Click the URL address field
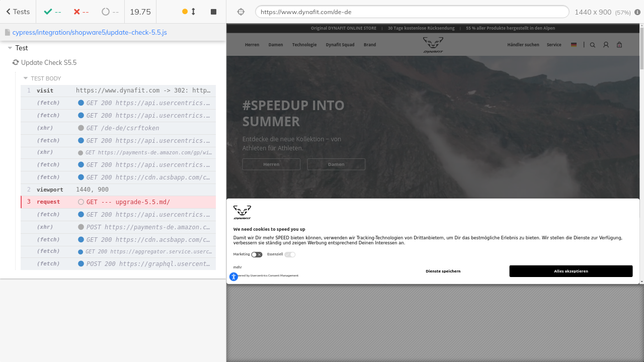The width and height of the screenshot is (644, 362). (412, 12)
